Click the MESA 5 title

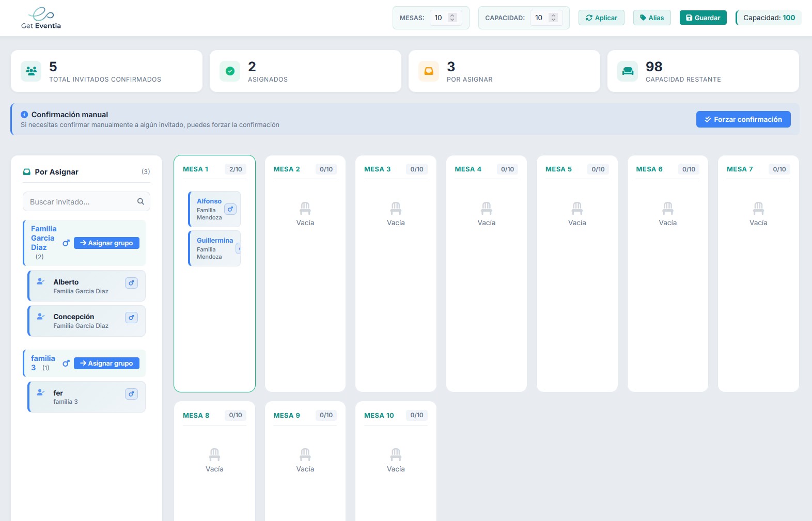(558, 169)
